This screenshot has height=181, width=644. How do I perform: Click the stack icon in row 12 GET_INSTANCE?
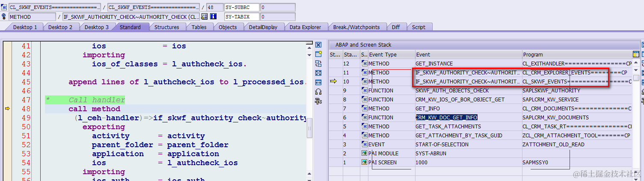click(x=364, y=64)
